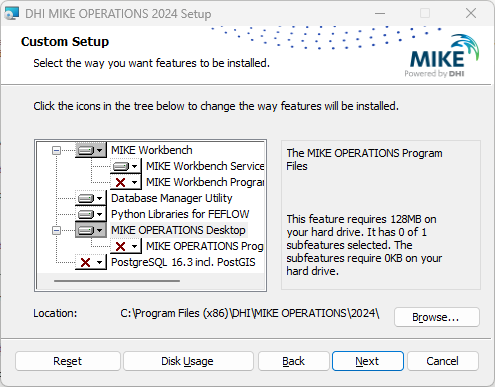
Task: Select Database Manager Utility in the tree
Action: pyautogui.click(x=171, y=198)
